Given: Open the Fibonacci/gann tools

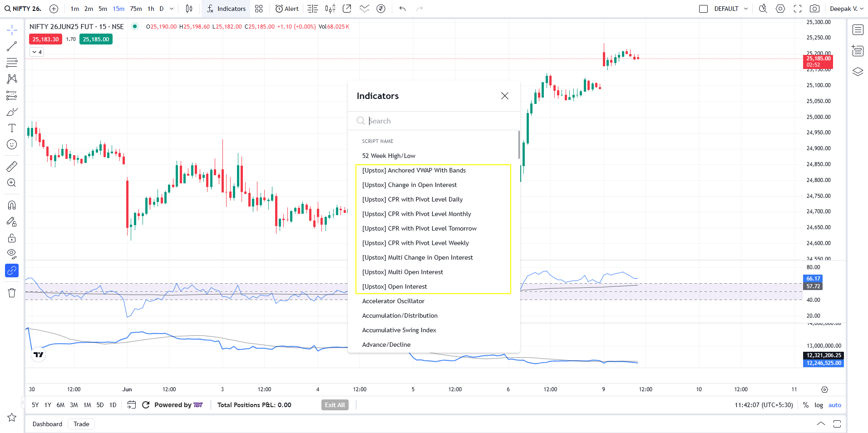Looking at the screenshot, I should click(12, 63).
